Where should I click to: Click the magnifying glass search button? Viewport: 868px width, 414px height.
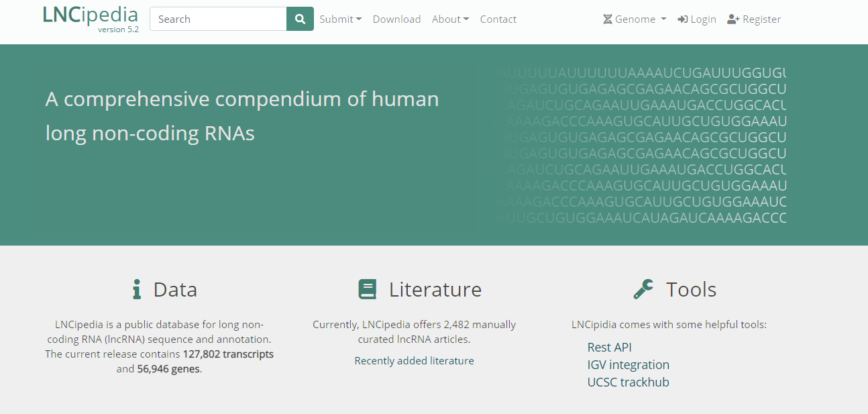(x=300, y=19)
